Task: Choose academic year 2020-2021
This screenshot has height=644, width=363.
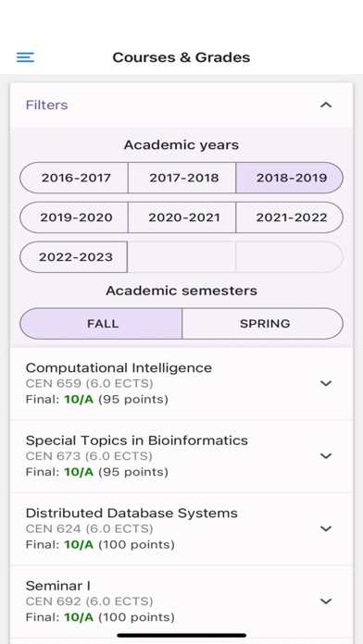Action: (181, 217)
